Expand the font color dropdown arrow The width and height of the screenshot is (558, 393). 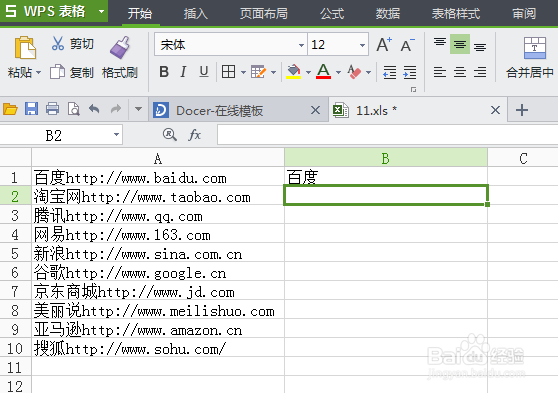[338, 73]
